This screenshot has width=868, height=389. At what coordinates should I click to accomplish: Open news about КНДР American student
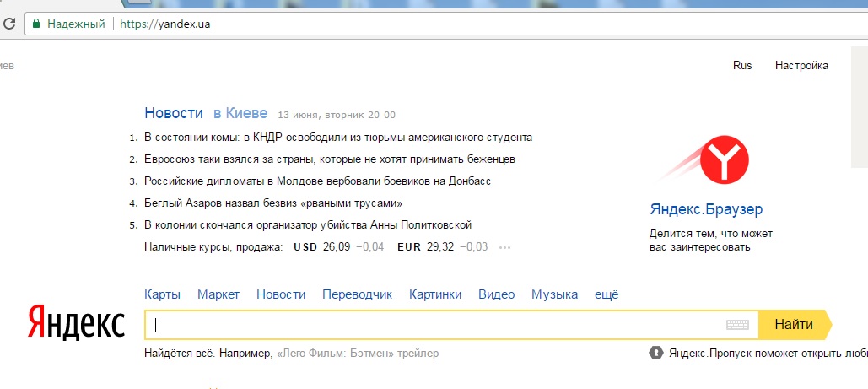(x=338, y=137)
